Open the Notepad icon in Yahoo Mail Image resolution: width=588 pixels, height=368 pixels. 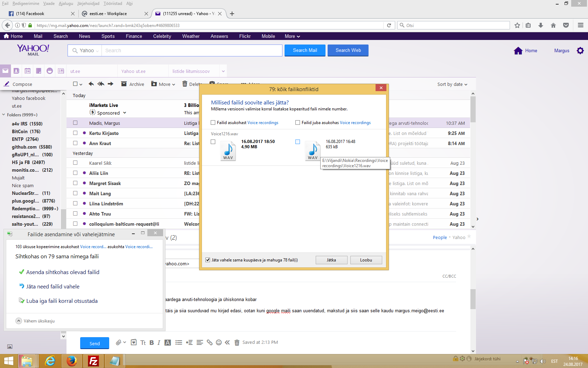click(39, 71)
